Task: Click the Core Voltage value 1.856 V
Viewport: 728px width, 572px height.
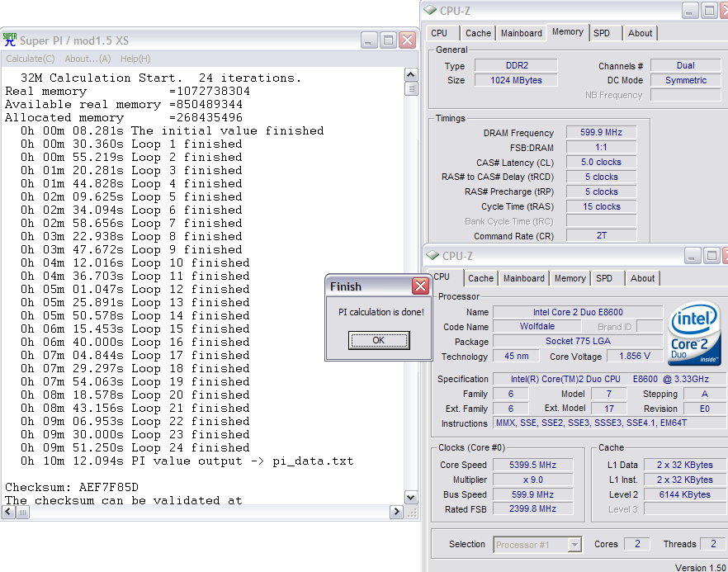Action: [x=635, y=356]
